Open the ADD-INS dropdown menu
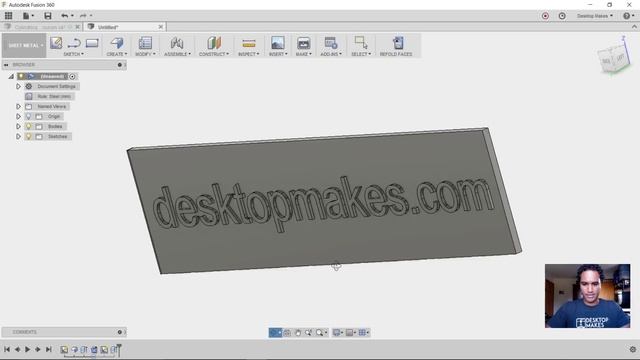Viewport: 640px width, 360px height. [331, 54]
